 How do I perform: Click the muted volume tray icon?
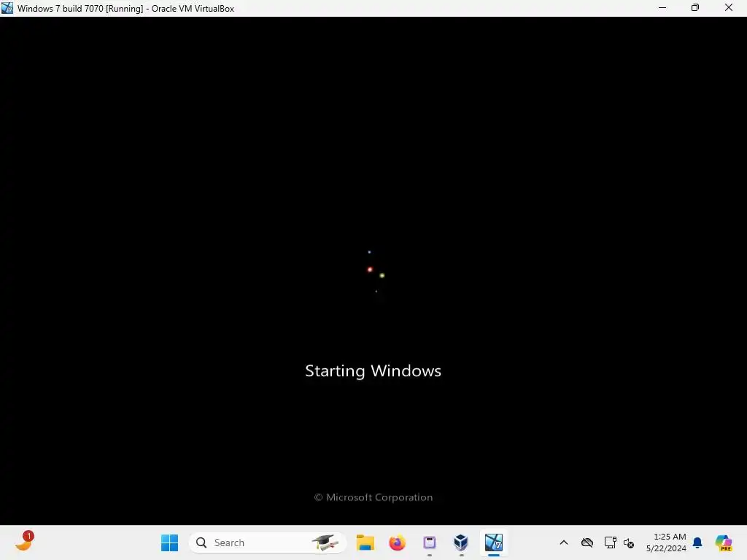point(629,542)
